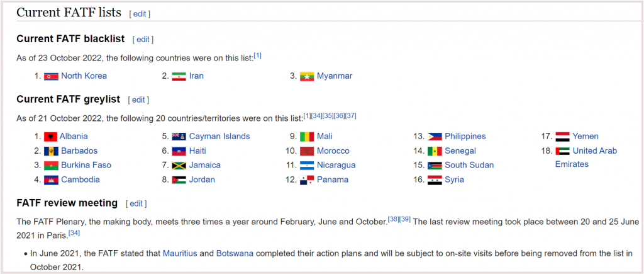
Task: Follow the Panama link
Action: tap(333, 180)
